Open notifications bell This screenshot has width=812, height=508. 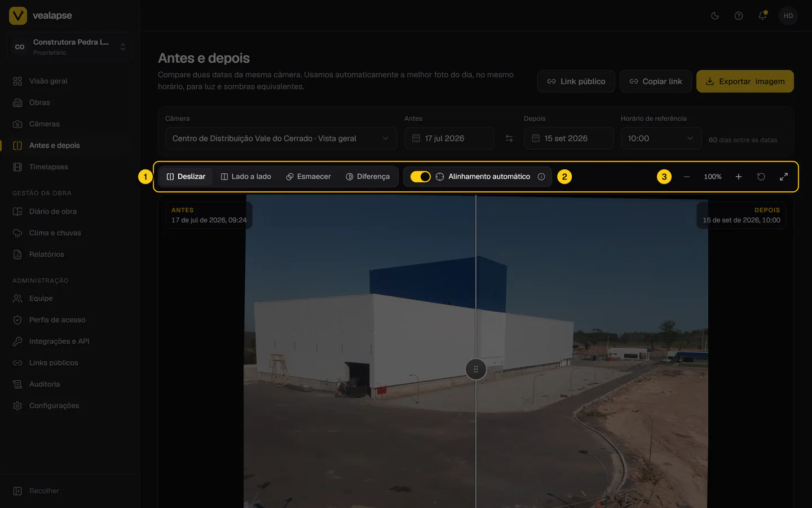tap(762, 16)
